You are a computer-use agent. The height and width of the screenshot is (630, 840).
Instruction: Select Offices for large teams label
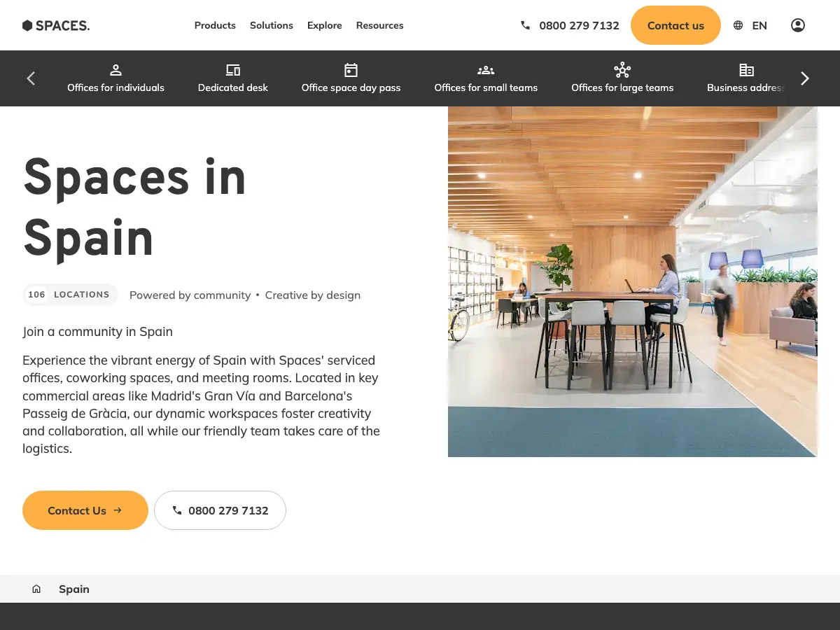622,87
